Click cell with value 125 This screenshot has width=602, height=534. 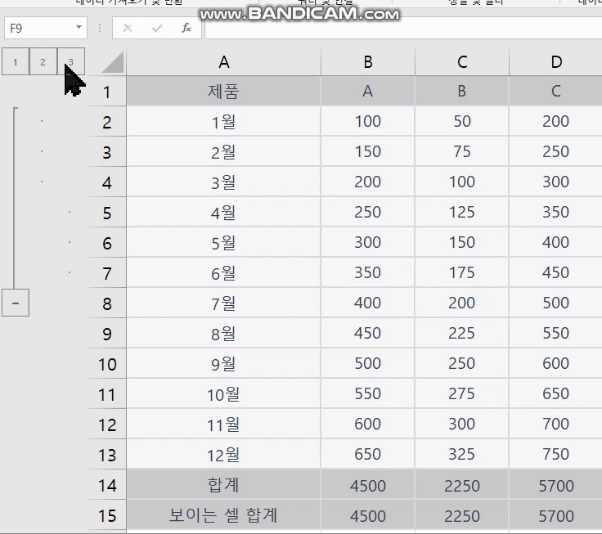point(462,212)
